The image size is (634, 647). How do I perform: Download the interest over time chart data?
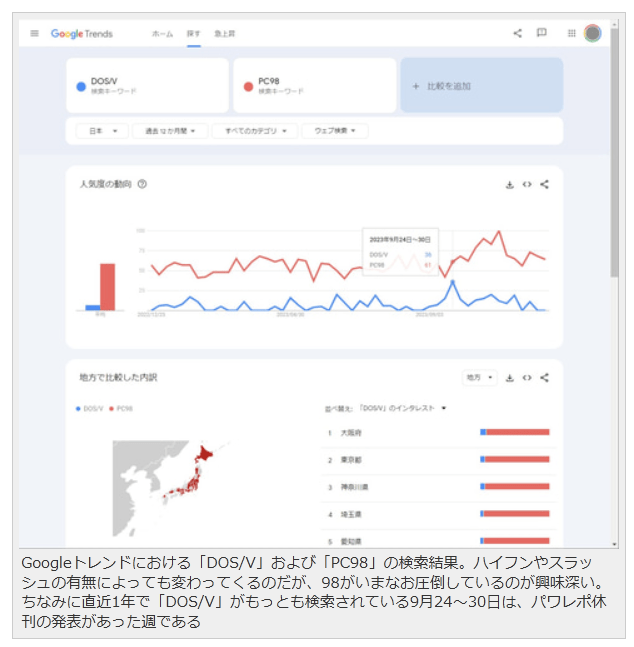point(509,184)
